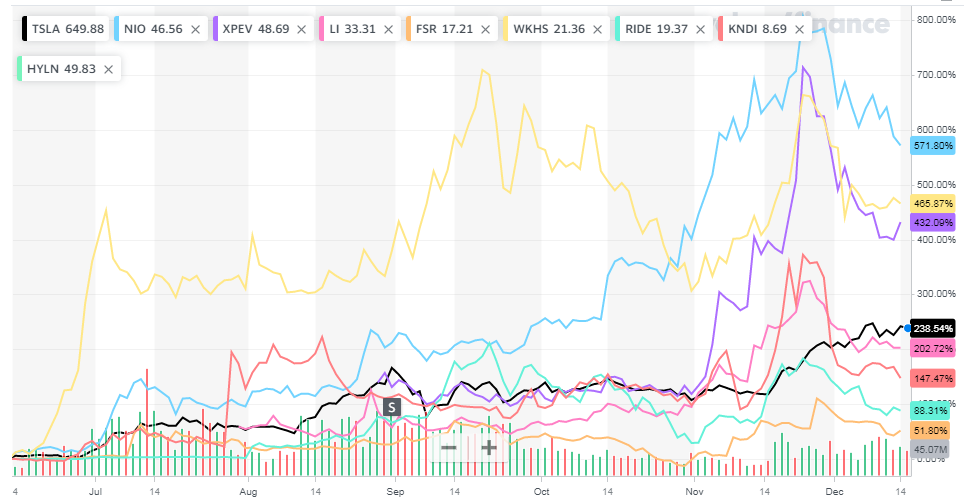Click the TSLA black color bar
Viewport: 964px width, 502px height.
point(25,29)
